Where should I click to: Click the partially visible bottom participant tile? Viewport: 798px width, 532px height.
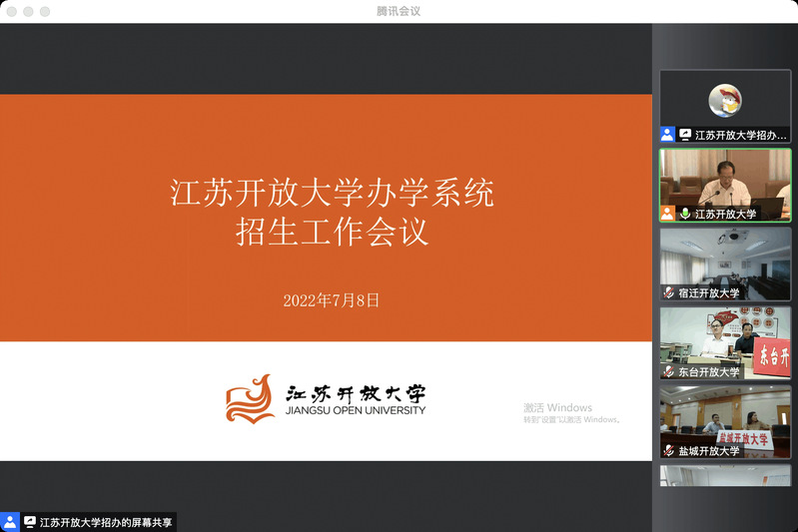pos(725,476)
